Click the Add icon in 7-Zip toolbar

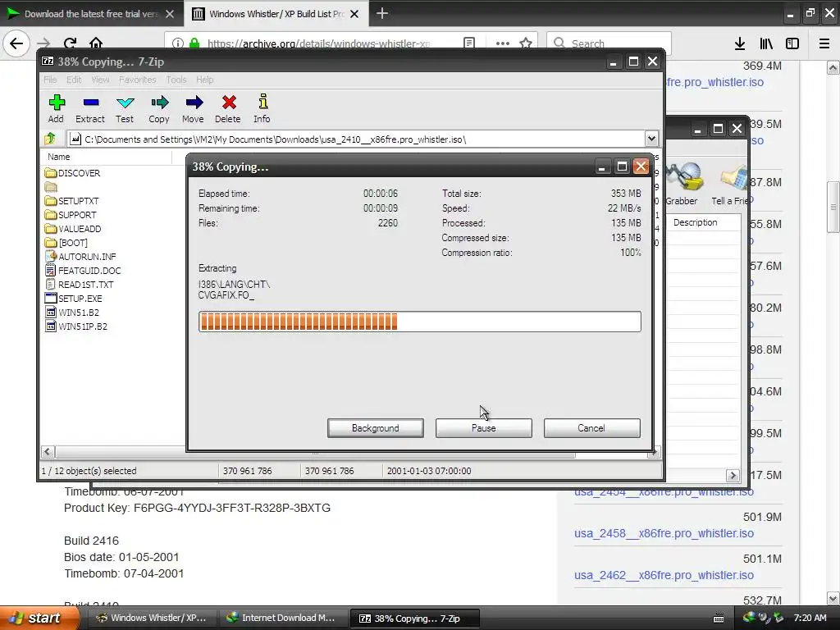[x=56, y=109]
